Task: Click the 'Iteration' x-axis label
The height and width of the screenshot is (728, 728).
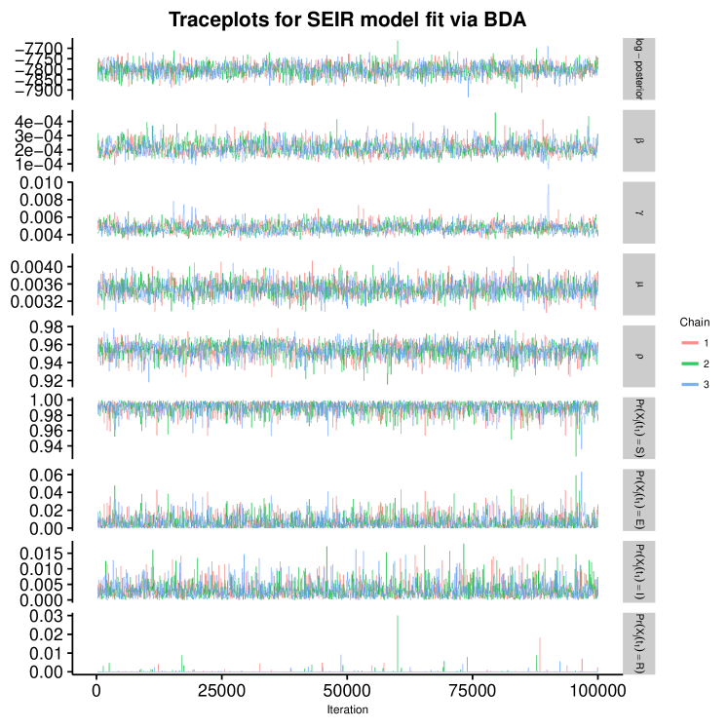Action: (x=347, y=709)
